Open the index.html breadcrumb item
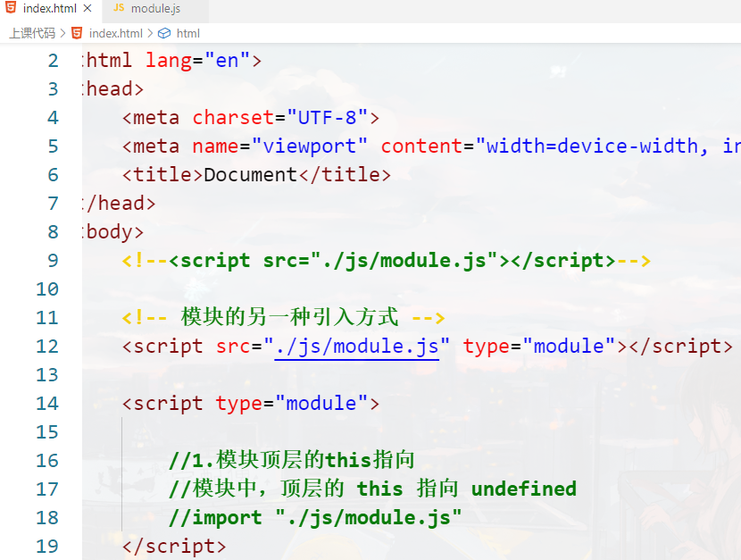741x560 pixels. click(x=115, y=34)
